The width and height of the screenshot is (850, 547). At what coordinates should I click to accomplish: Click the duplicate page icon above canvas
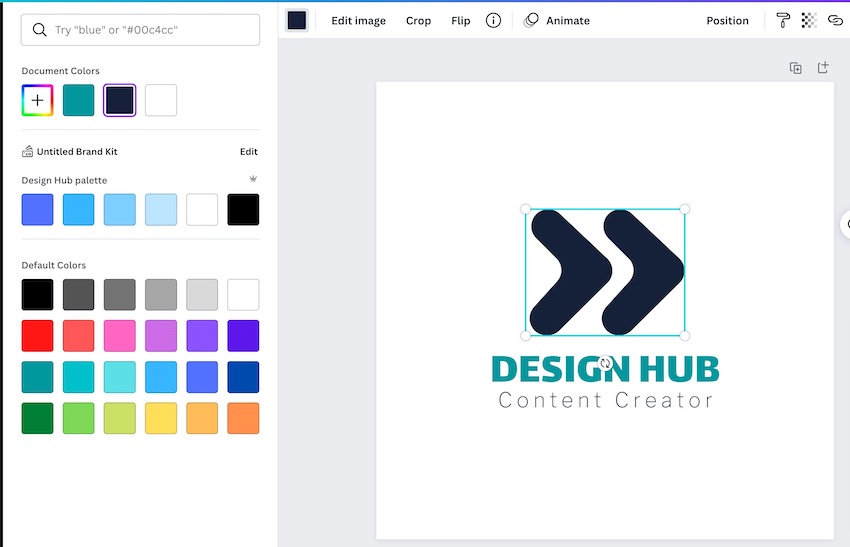795,68
